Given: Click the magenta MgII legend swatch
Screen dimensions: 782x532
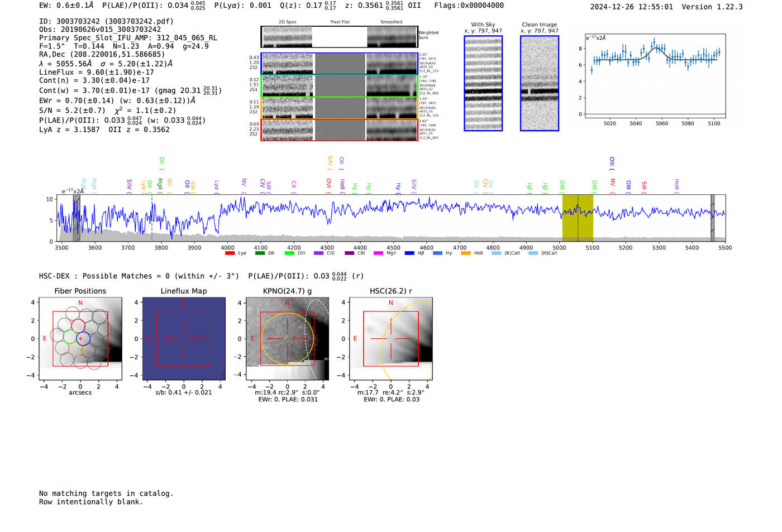Looking at the screenshot, I should [378, 253].
